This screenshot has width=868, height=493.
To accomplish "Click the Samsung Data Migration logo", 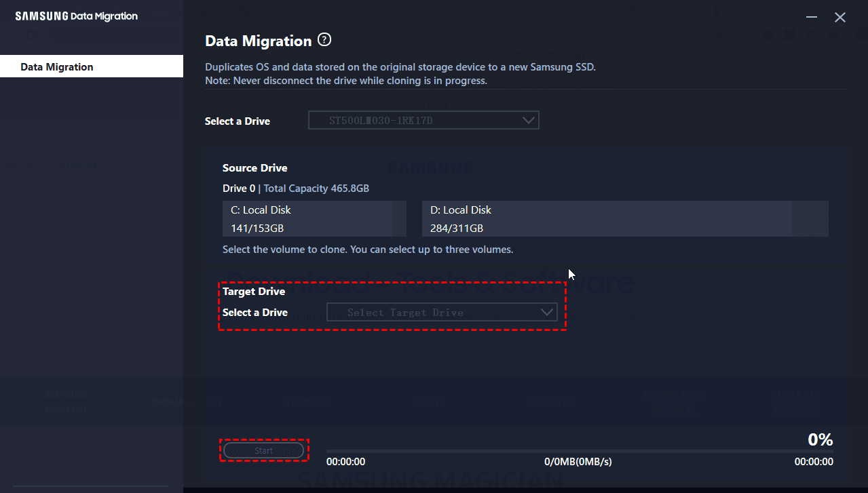I will (76, 16).
